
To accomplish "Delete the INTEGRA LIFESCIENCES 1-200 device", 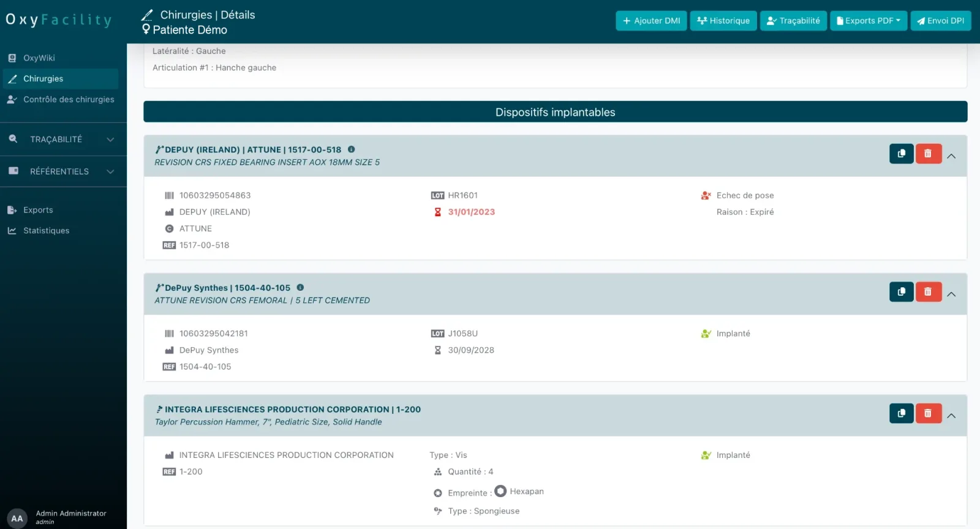I will [x=928, y=413].
